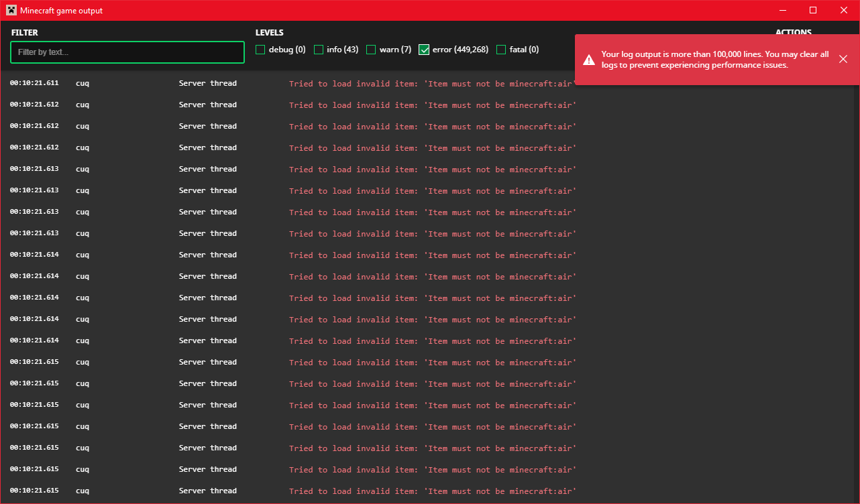Click the warning triangle icon in notification
Viewport: 860px width, 504px height.
[x=588, y=60]
